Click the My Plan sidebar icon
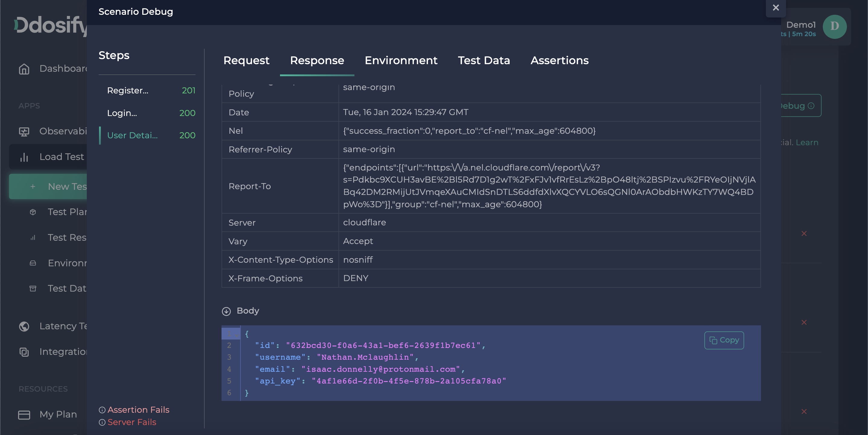The height and width of the screenshot is (435, 868). (24, 415)
